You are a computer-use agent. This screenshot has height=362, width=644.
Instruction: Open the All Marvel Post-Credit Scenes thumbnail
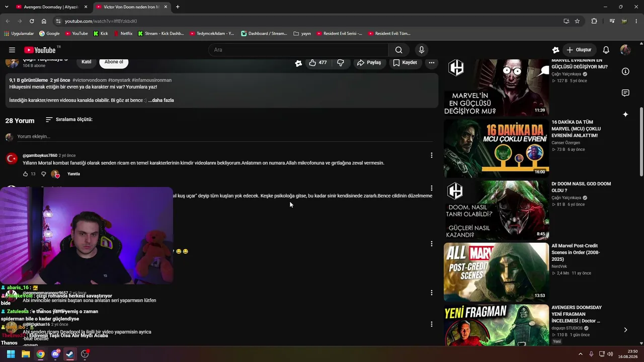pyautogui.click(x=497, y=272)
